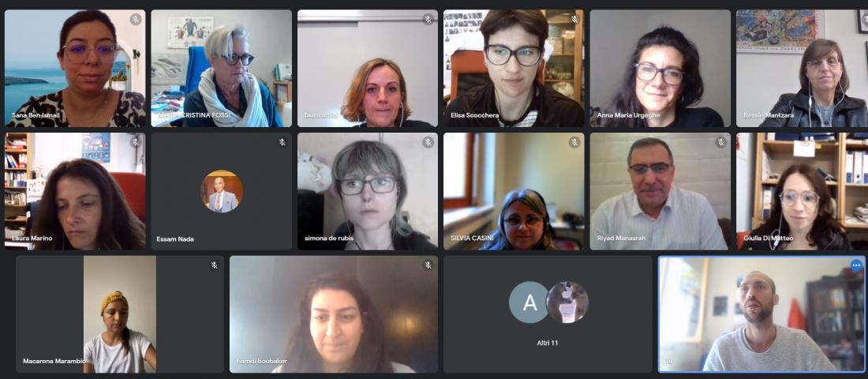Click the muted microphone icon on laura amici's tile

[428, 20]
